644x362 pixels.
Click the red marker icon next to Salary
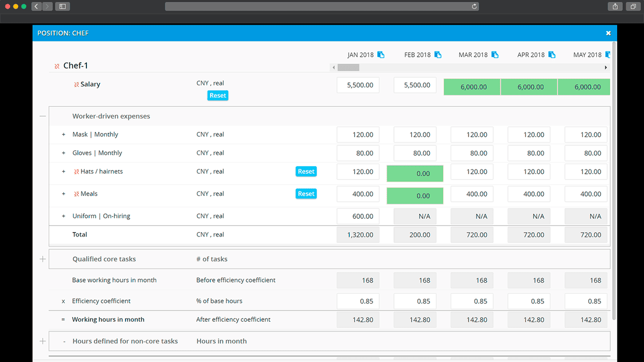77,85
